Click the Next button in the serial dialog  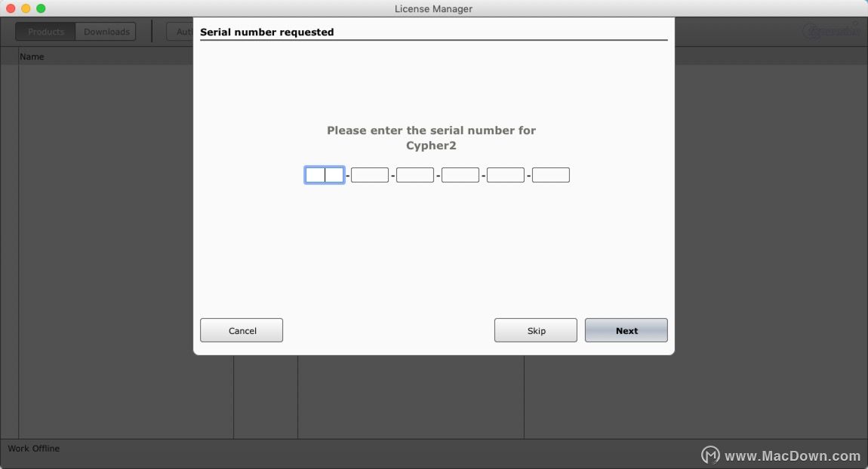coord(626,330)
